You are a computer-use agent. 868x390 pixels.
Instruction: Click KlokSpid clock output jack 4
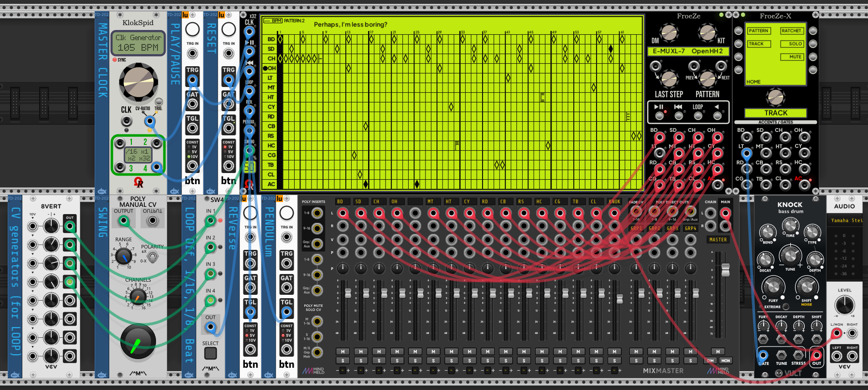[x=156, y=168]
